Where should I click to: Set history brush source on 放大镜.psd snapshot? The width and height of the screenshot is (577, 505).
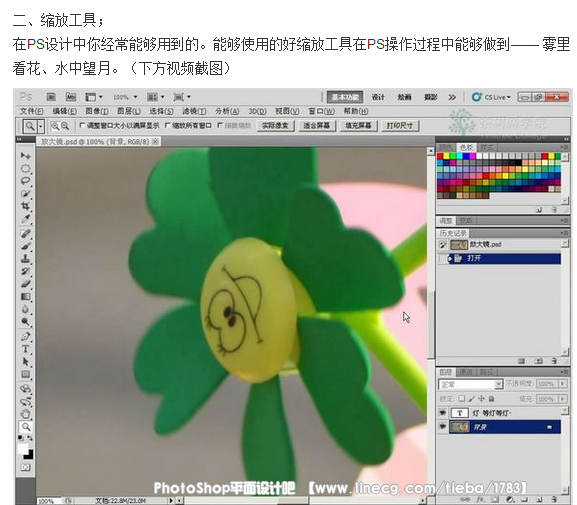pos(443,245)
